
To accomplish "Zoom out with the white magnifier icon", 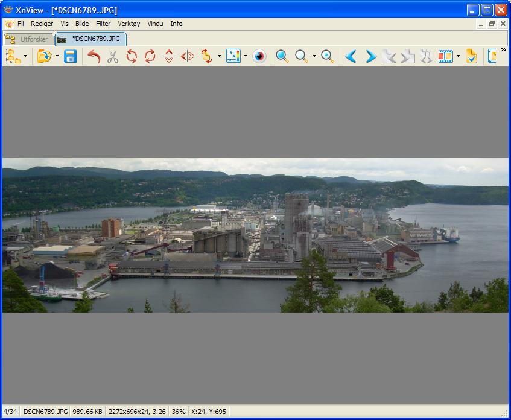I will click(x=302, y=56).
